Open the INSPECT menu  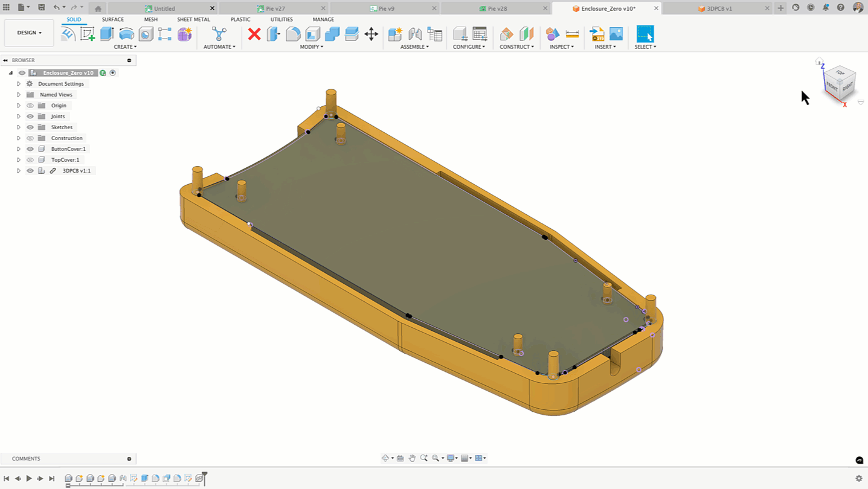pyautogui.click(x=561, y=46)
